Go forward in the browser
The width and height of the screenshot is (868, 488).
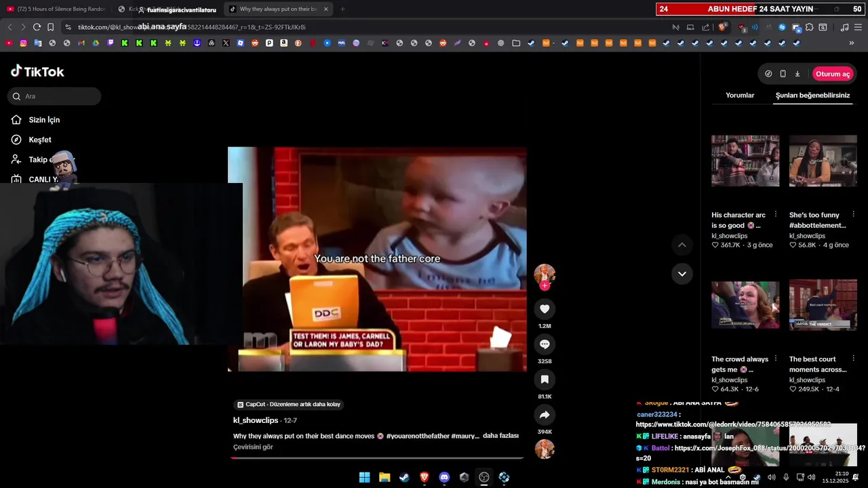pos(23,27)
